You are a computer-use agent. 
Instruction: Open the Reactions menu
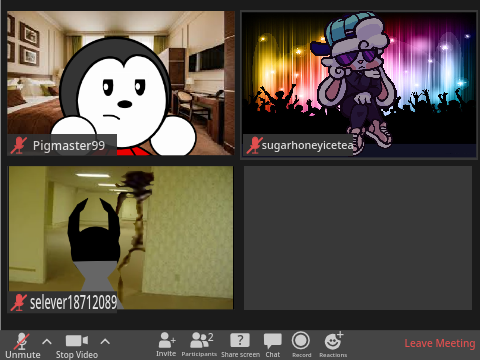coord(333,345)
